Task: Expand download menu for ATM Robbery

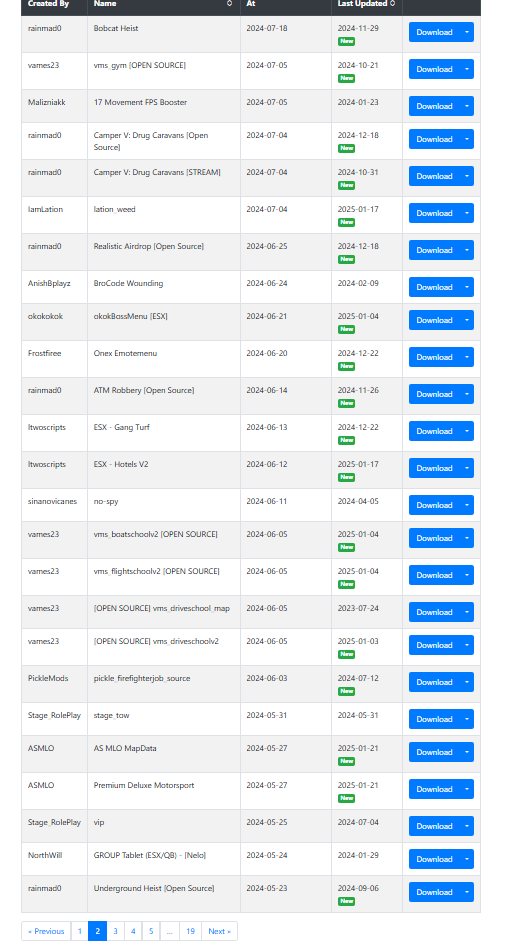Action: (x=467, y=393)
